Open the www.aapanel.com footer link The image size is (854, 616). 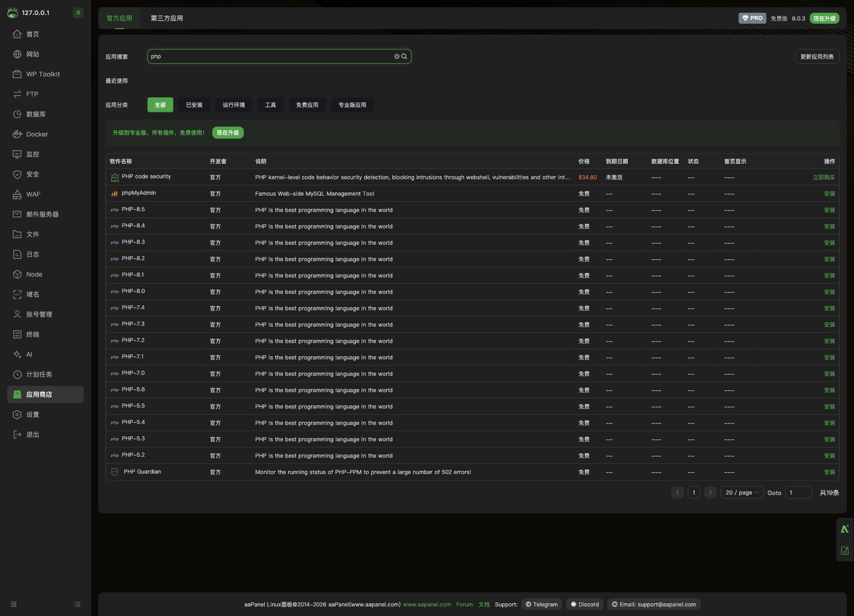pos(427,605)
